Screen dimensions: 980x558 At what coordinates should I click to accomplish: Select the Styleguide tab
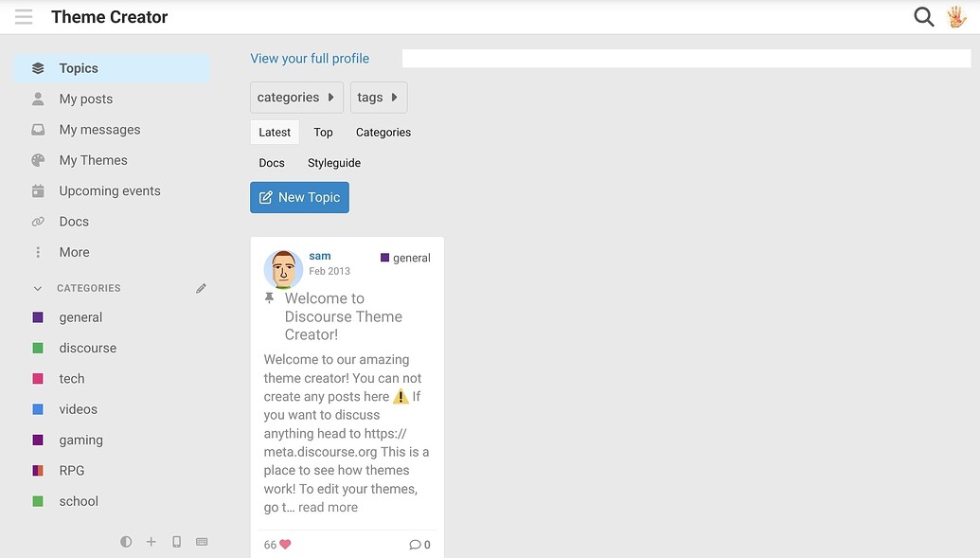(x=334, y=163)
